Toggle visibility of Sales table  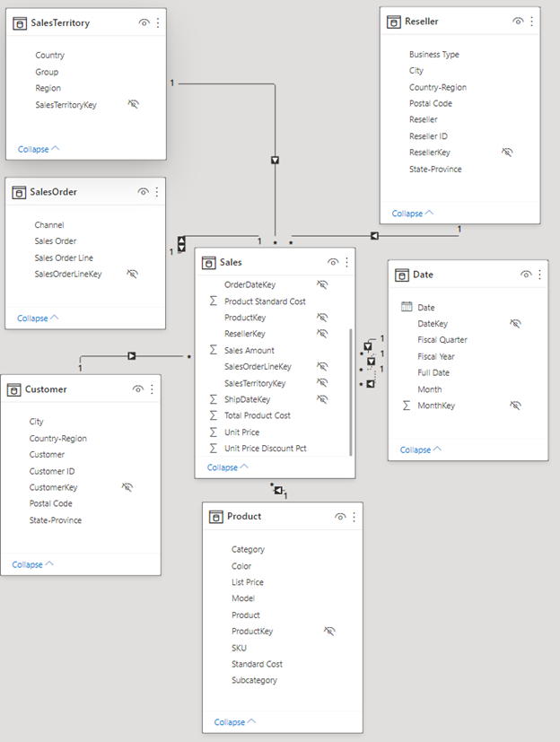pos(333,262)
